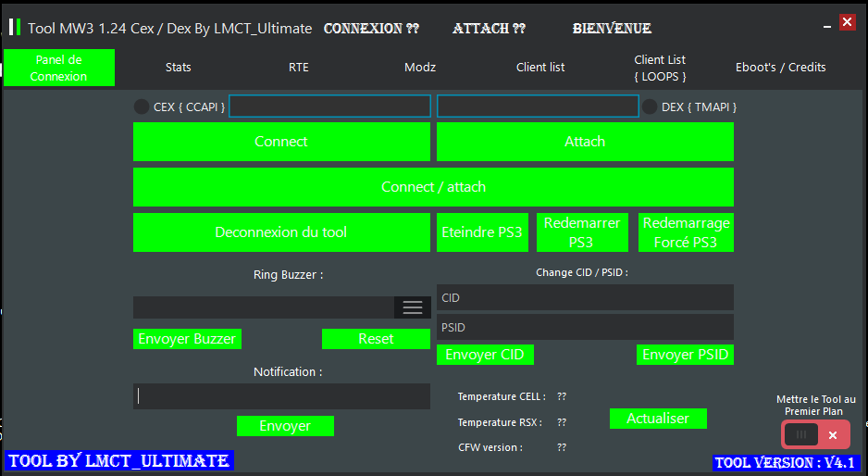Click Envoyer Buzzer button

click(x=187, y=339)
